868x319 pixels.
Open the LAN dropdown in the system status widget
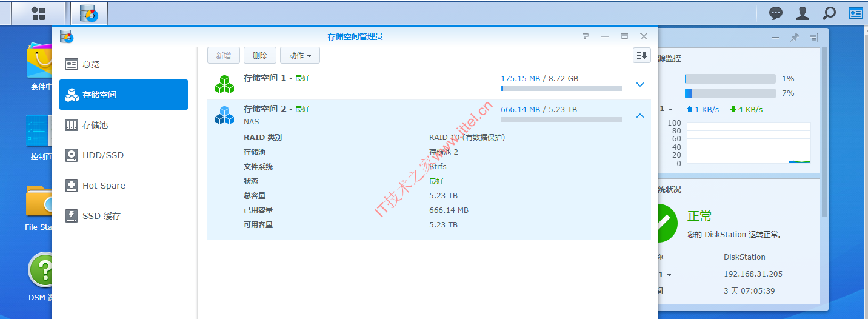[x=666, y=274]
